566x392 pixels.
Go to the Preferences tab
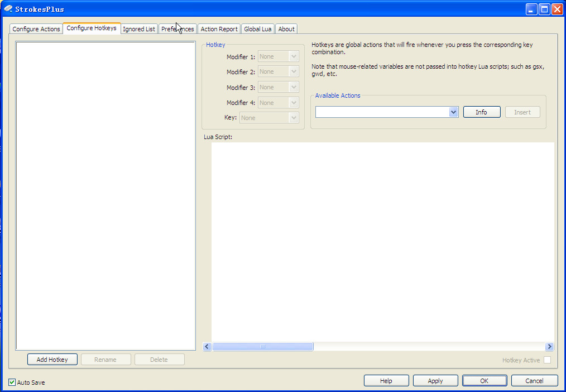pyautogui.click(x=178, y=29)
